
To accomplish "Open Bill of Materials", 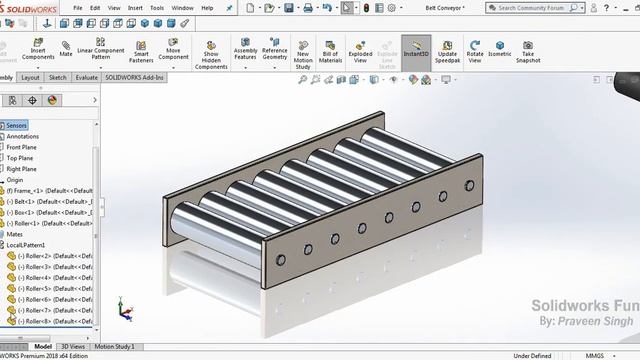I will (330, 51).
